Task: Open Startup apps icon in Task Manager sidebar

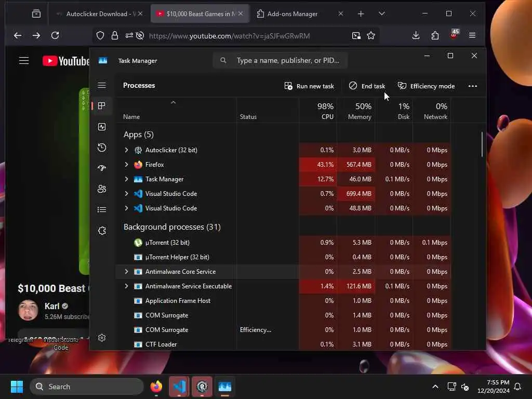Action: (102, 168)
